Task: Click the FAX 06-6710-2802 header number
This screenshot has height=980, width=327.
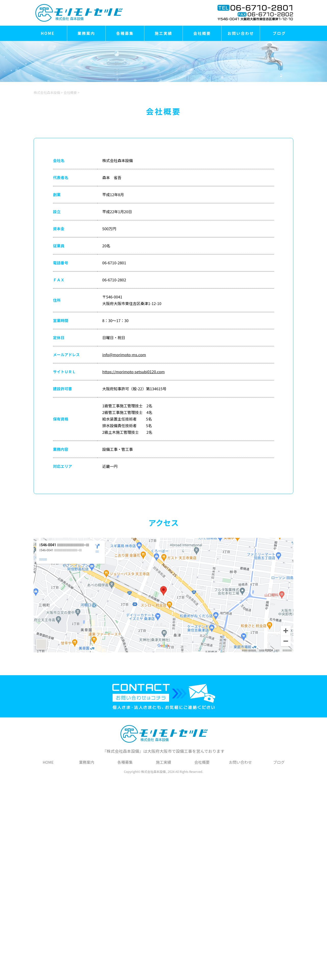Action: click(265, 15)
